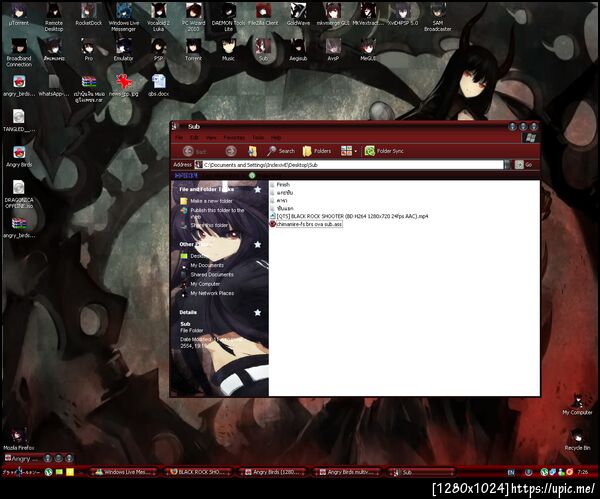Select the abs.docx document on desktop
This screenshot has height=499, width=600.
[x=158, y=85]
